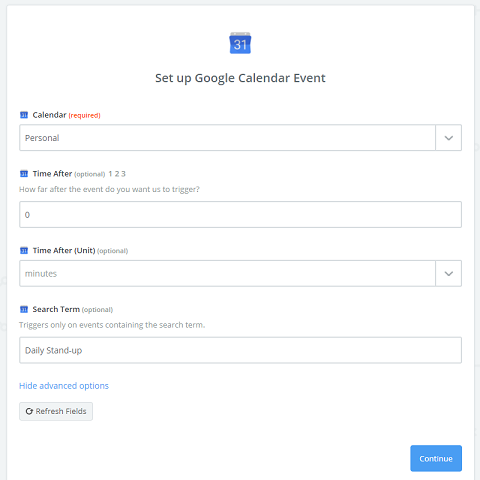The height and width of the screenshot is (480, 480).
Task: Hide advanced options via the link
Action: click(64, 386)
